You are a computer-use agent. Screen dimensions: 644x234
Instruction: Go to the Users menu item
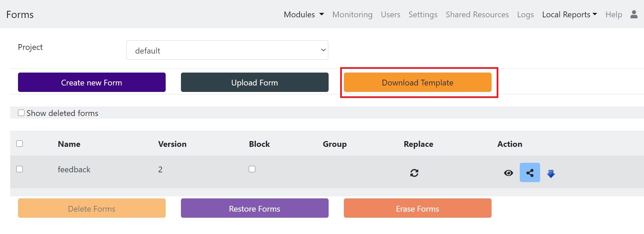point(390,15)
